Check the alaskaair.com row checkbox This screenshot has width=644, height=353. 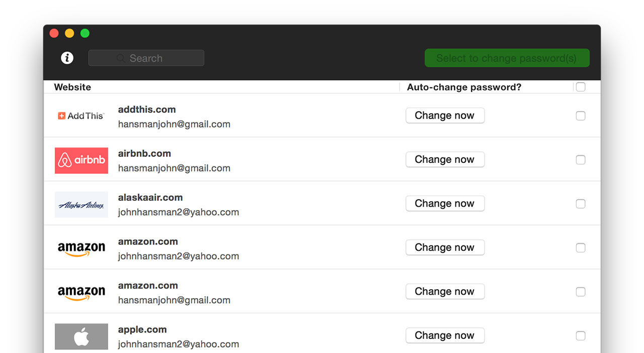[581, 204]
